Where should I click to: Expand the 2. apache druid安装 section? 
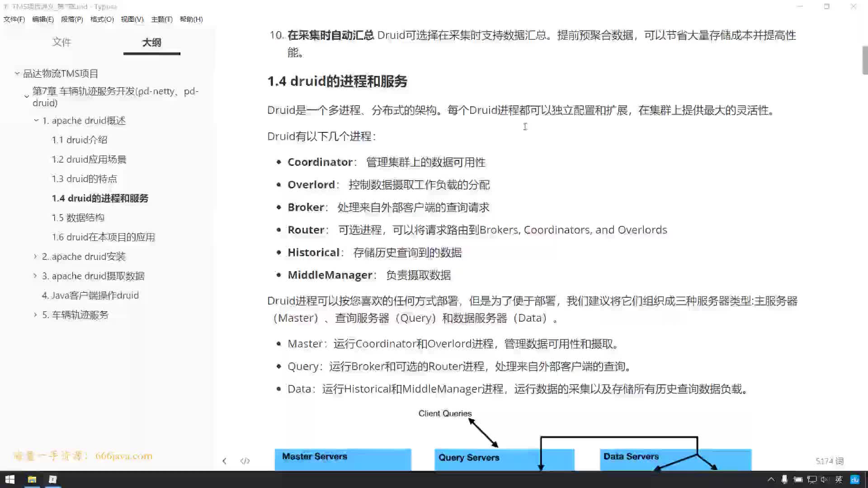[35, 256]
